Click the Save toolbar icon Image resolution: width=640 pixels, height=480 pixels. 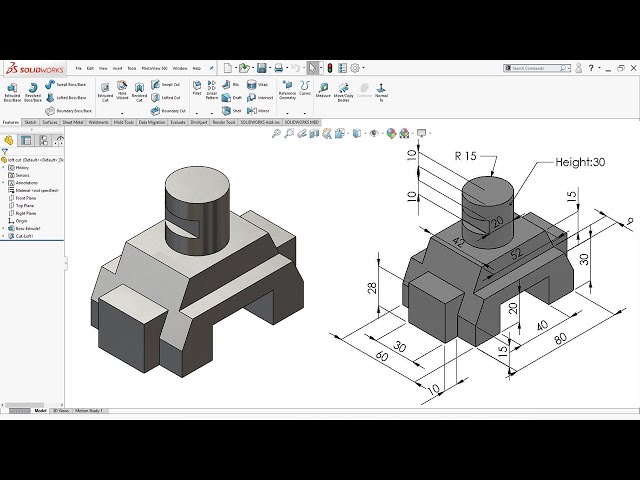(x=262, y=68)
